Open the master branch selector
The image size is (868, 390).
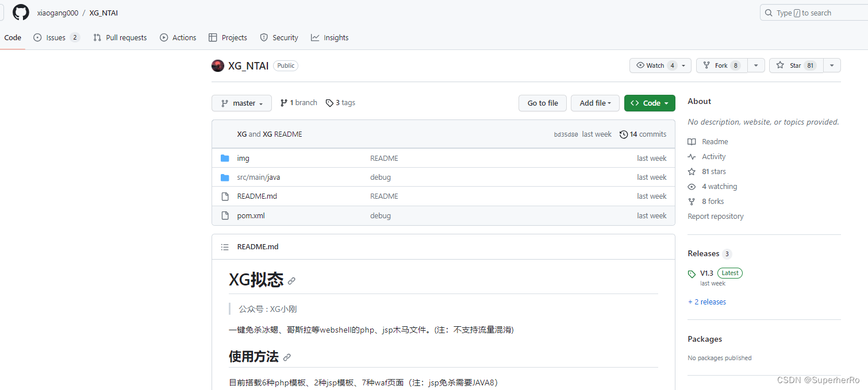tap(241, 103)
